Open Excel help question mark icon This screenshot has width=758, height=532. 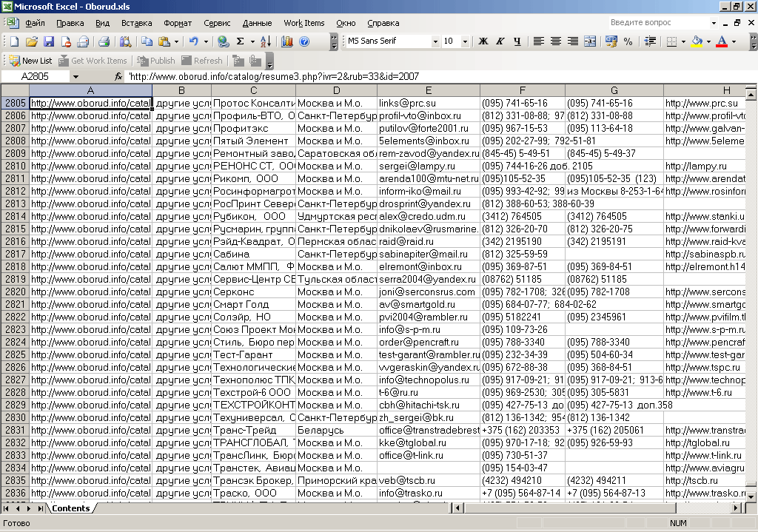click(304, 41)
